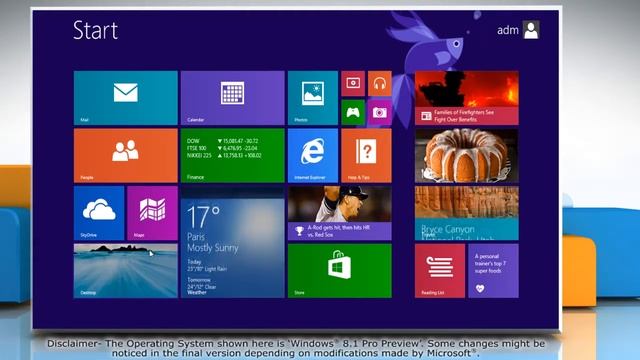640x360 pixels.
Task: Open the bundt cake Food tile
Action: (x=467, y=156)
